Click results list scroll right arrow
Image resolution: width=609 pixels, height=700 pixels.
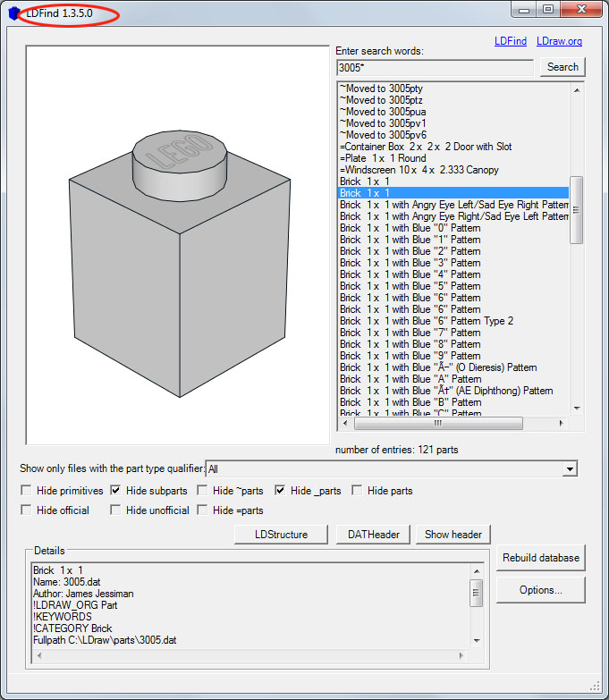[x=562, y=423]
